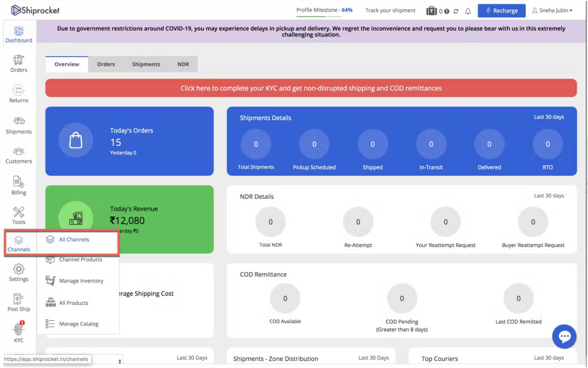Image resolution: width=588 pixels, height=368 pixels.
Task: Click the ₹12,080 revenue amount
Action: pos(127,220)
